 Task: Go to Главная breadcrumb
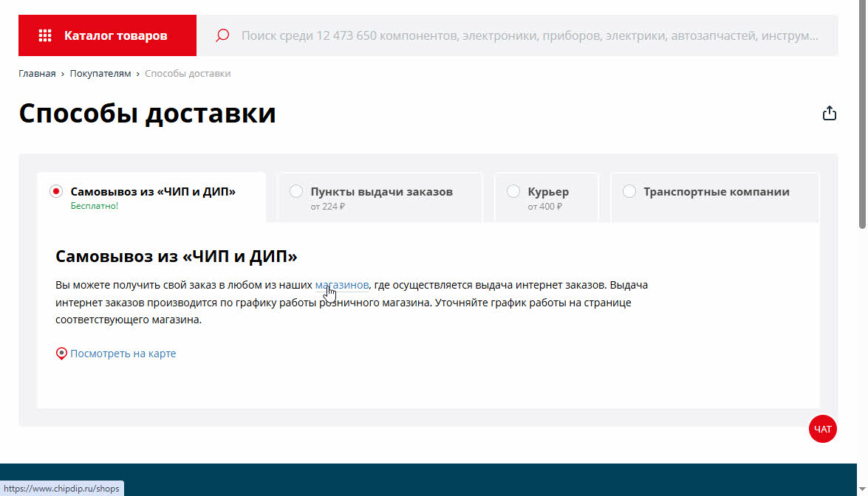[x=37, y=74]
